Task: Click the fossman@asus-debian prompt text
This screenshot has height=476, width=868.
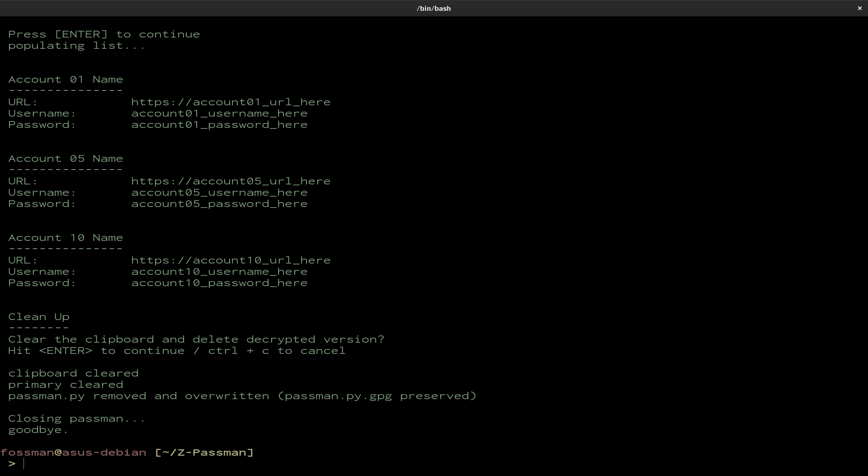Action: 73,452
